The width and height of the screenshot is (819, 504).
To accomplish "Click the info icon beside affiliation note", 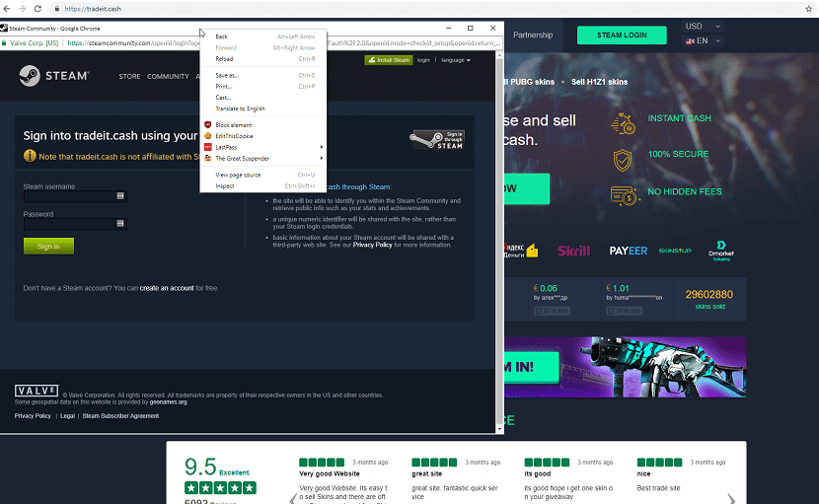I will pyautogui.click(x=30, y=156).
